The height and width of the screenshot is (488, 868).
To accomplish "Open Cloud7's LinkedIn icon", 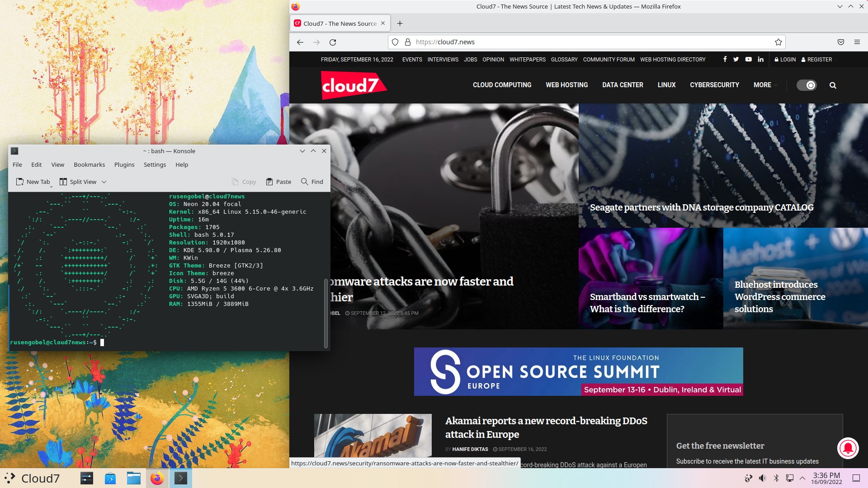I will pyautogui.click(x=761, y=59).
